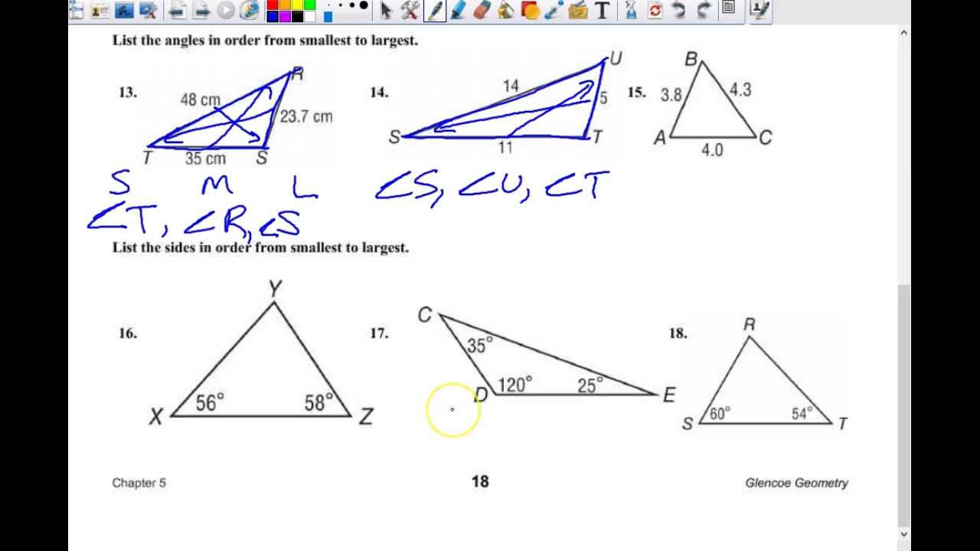980x551 pixels.
Task: Click the start vote play button
Action: pos(226,10)
